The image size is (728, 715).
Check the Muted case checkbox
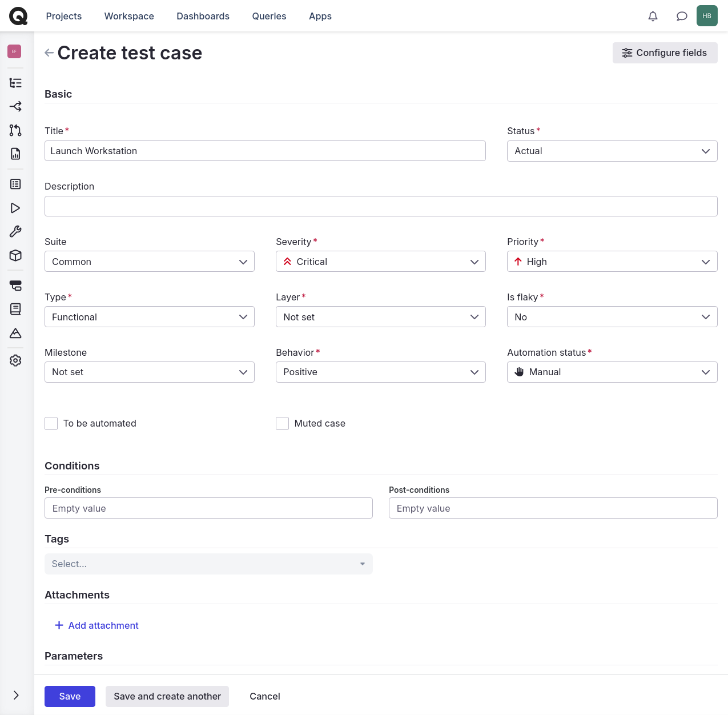[x=282, y=423]
